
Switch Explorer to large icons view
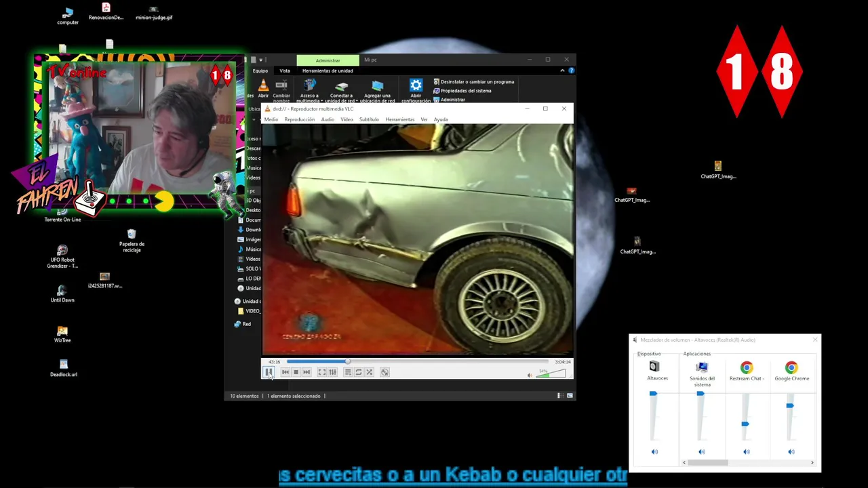tap(570, 396)
